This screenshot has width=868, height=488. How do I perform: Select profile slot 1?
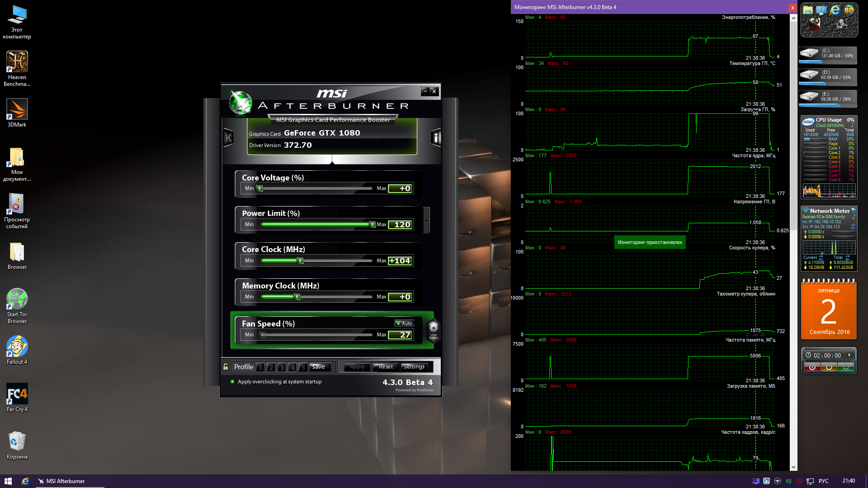click(x=260, y=367)
